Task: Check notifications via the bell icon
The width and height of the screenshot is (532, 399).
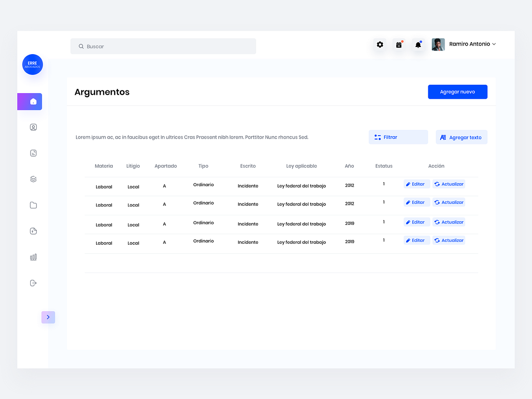Action: coord(418,44)
